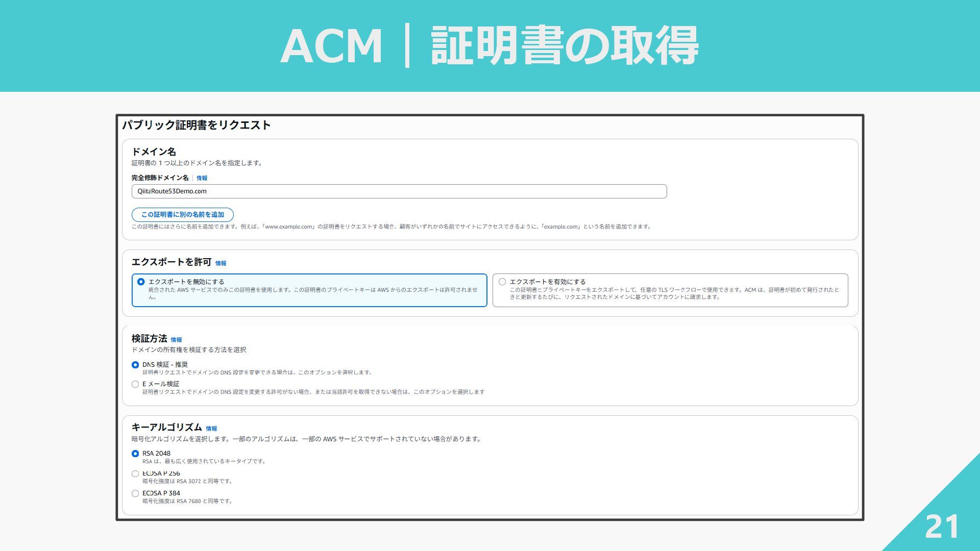Open 情報 link next to エクスポートを許可
Viewport: 980px width, 551px height.
click(221, 263)
